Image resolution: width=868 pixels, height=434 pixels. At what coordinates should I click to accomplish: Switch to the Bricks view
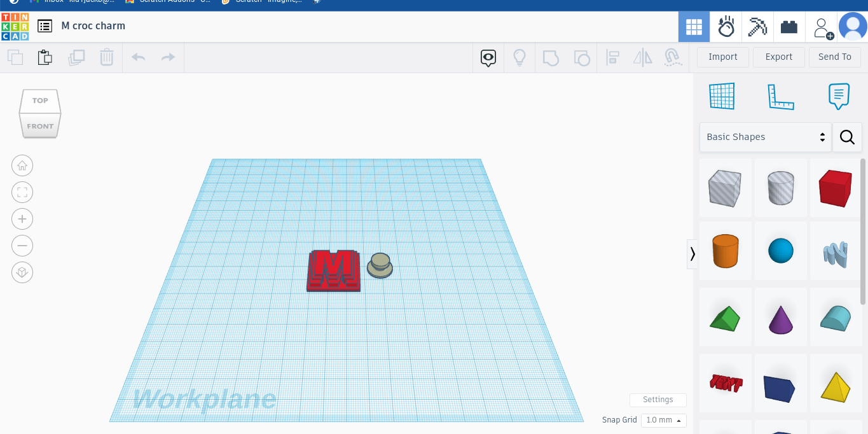click(x=789, y=27)
